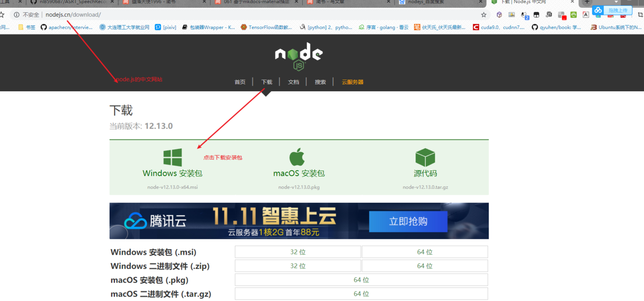Image resolution: width=644 pixels, height=301 pixels.
Task: Click the green Windows logo icon
Action: 172,157
